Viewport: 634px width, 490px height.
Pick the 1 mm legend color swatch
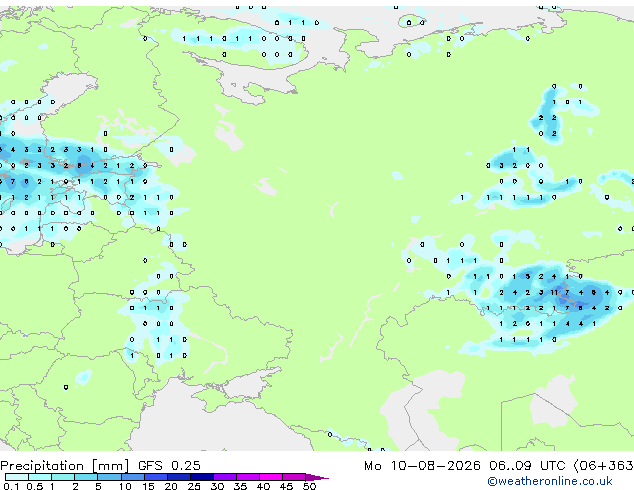tap(63, 477)
